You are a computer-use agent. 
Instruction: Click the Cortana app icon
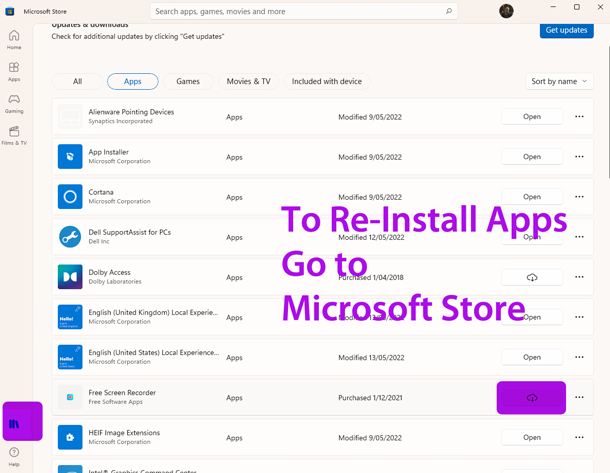pos(70,196)
